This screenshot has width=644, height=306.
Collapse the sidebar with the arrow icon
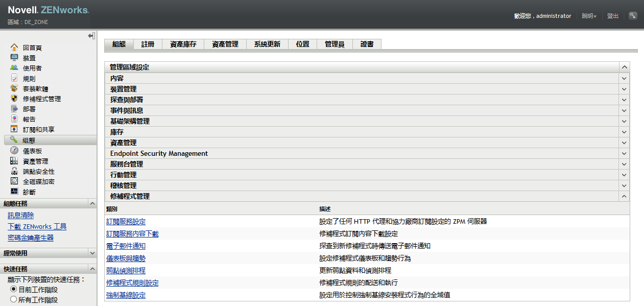pos(91,36)
